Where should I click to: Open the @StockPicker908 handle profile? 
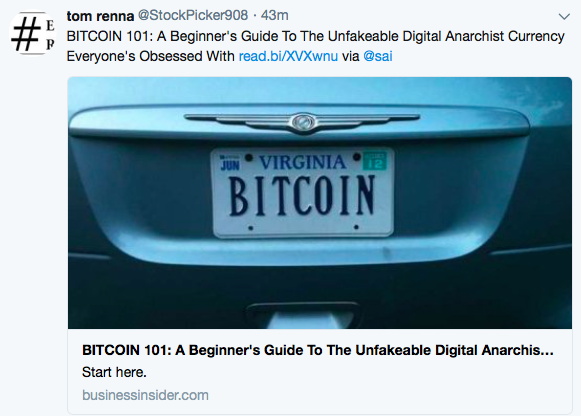coord(193,16)
